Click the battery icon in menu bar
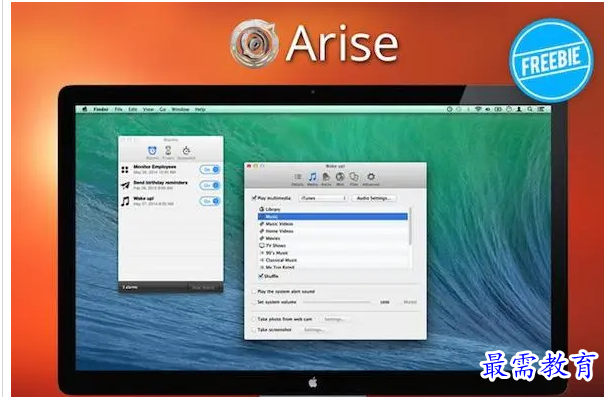Screen dimensions: 604x397 pos(498,109)
